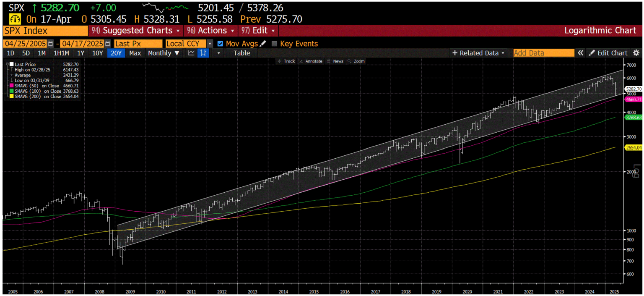Open the Monthly periodicity dropdown
644x296 pixels.
(x=164, y=53)
